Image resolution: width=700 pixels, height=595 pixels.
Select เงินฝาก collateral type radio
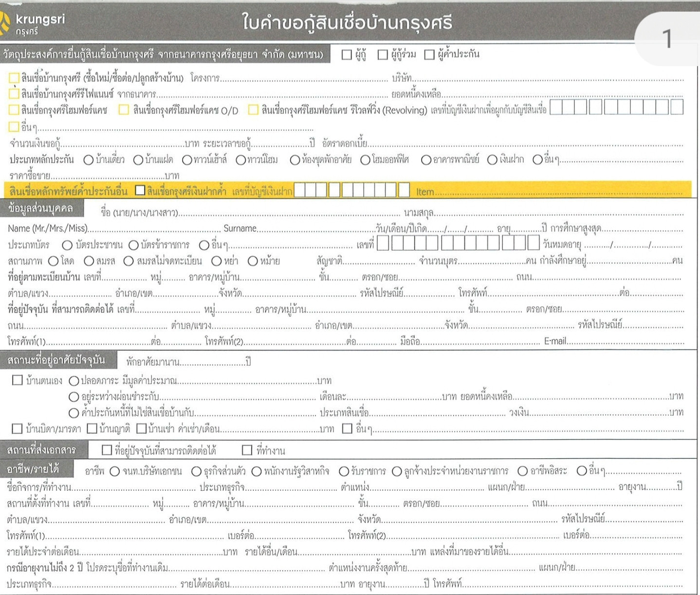(492, 160)
